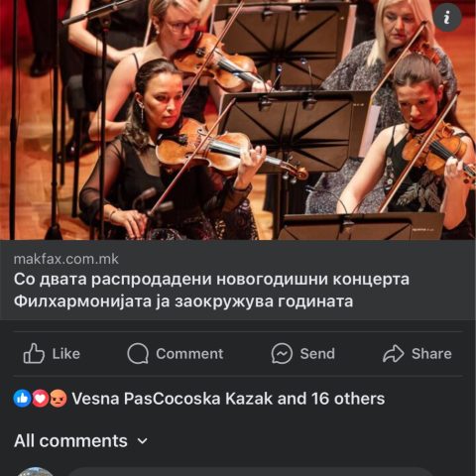Open the angry face reaction icon
This screenshot has height=476, width=476.
[x=59, y=398]
